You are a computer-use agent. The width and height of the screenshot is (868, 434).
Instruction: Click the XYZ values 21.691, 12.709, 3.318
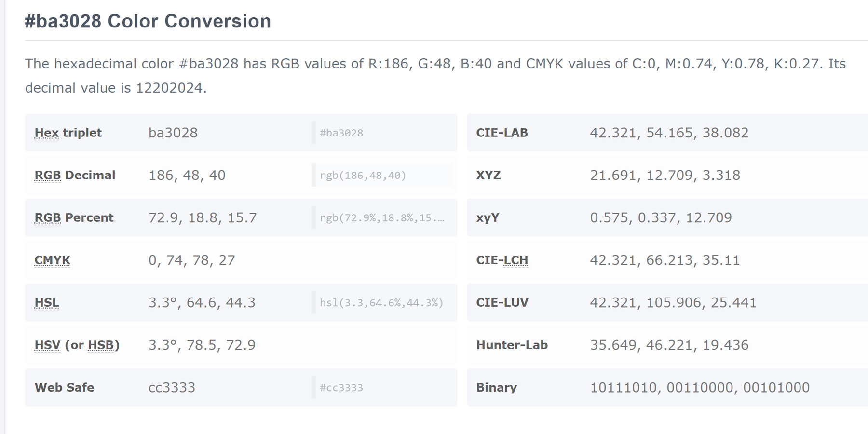coord(665,175)
